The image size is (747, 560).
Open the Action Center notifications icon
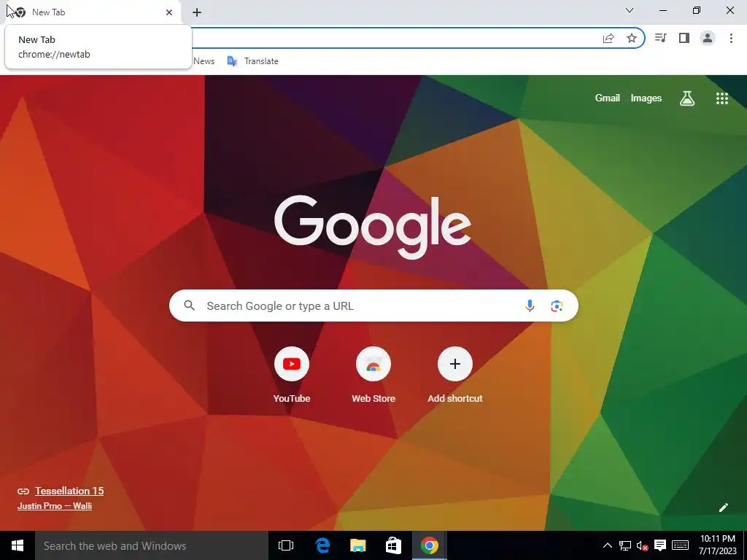pyautogui.click(x=660, y=545)
